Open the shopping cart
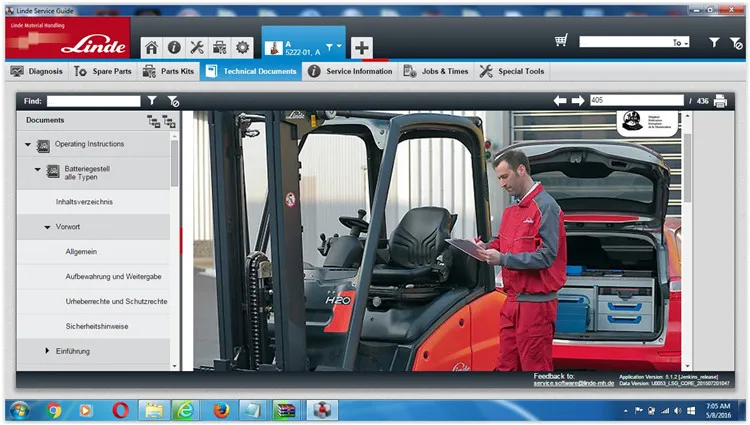Viewport: 750px width, 425px height. (x=561, y=40)
